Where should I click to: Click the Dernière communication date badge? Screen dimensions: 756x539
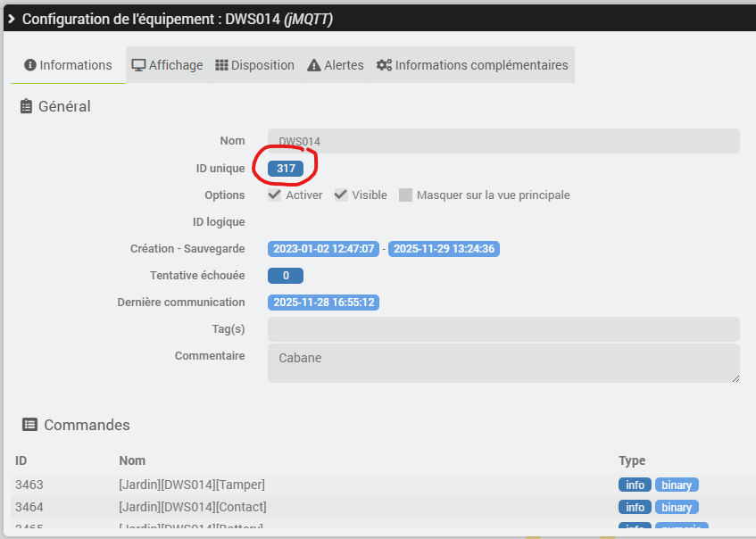pyautogui.click(x=324, y=303)
